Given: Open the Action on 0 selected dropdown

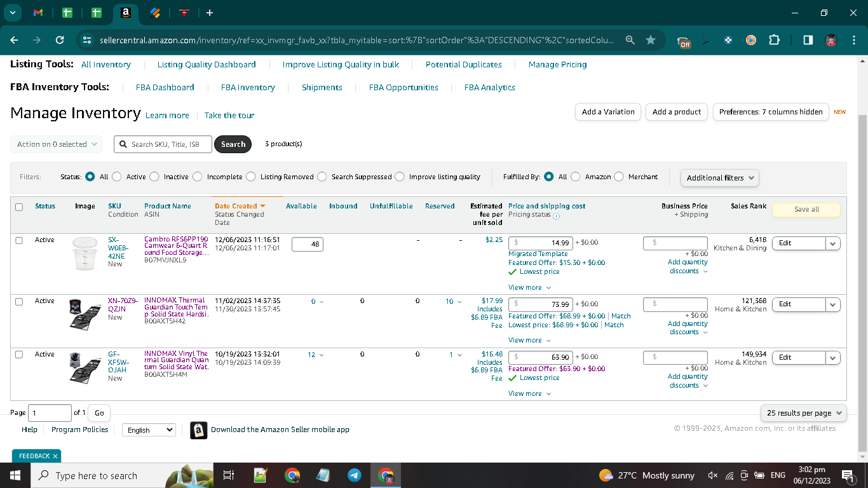Looking at the screenshot, I should coord(57,144).
